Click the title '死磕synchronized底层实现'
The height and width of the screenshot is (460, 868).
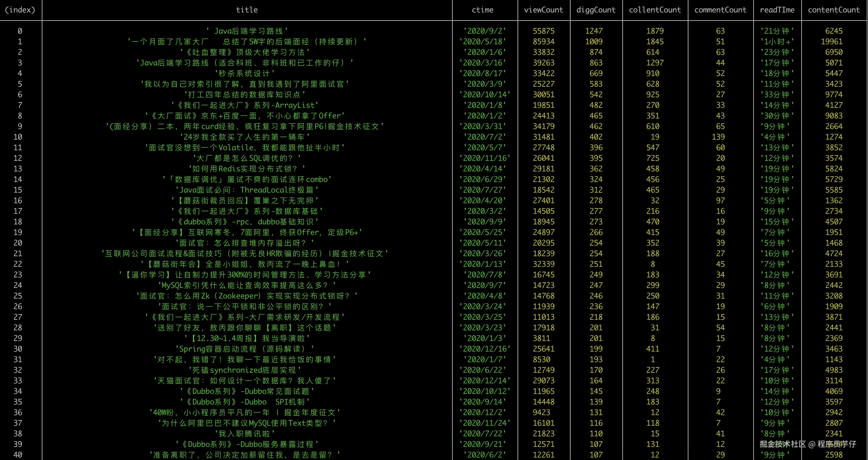pos(245,370)
